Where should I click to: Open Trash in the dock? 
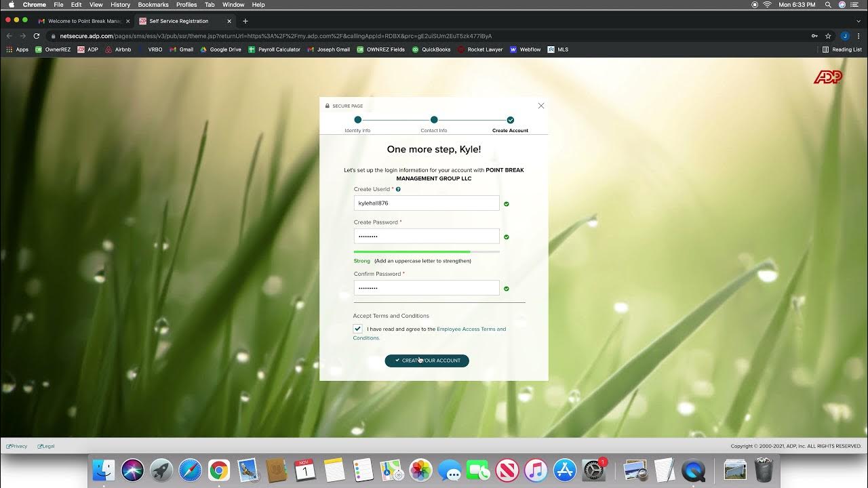764,470
